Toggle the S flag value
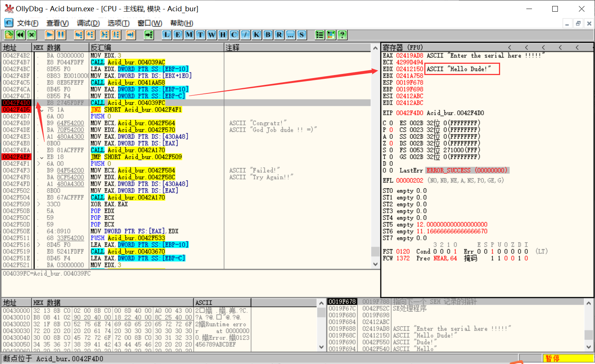The height and width of the screenshot is (364, 595). [391, 150]
